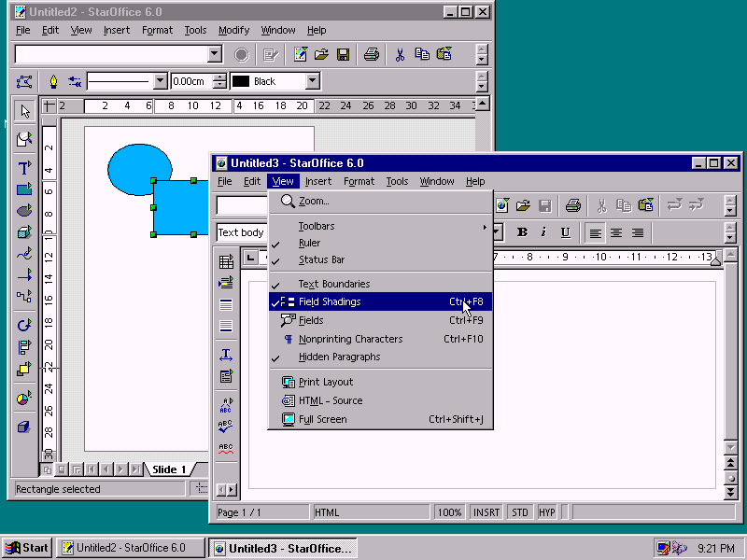This screenshot has width=747, height=560.
Task: Click the Copy icon in Untitled2 toolbar
Action: click(422, 54)
